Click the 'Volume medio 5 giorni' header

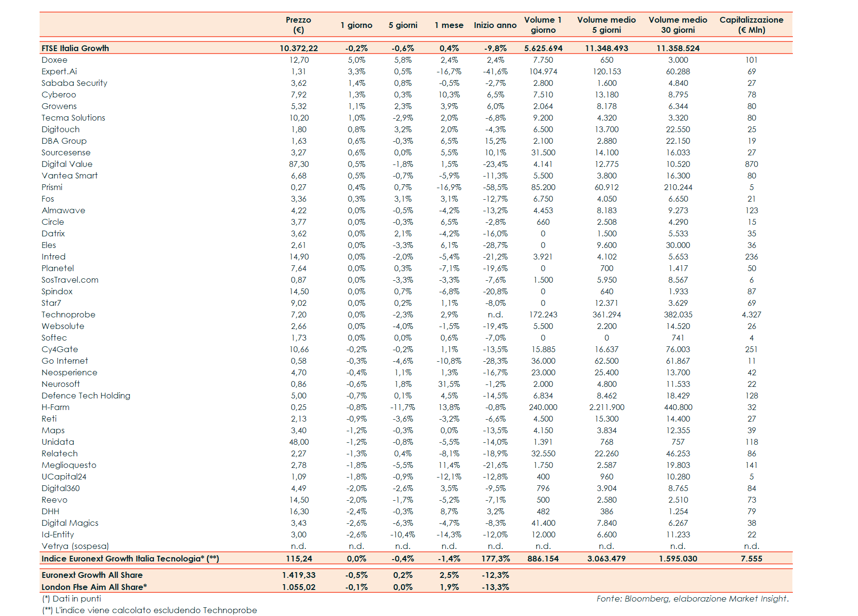[x=607, y=25]
